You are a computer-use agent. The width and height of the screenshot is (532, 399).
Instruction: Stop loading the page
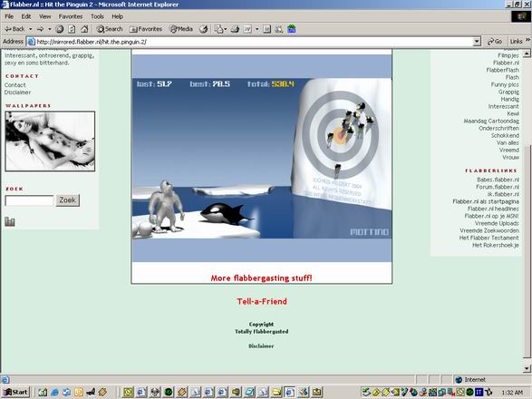pyautogui.click(x=60, y=29)
